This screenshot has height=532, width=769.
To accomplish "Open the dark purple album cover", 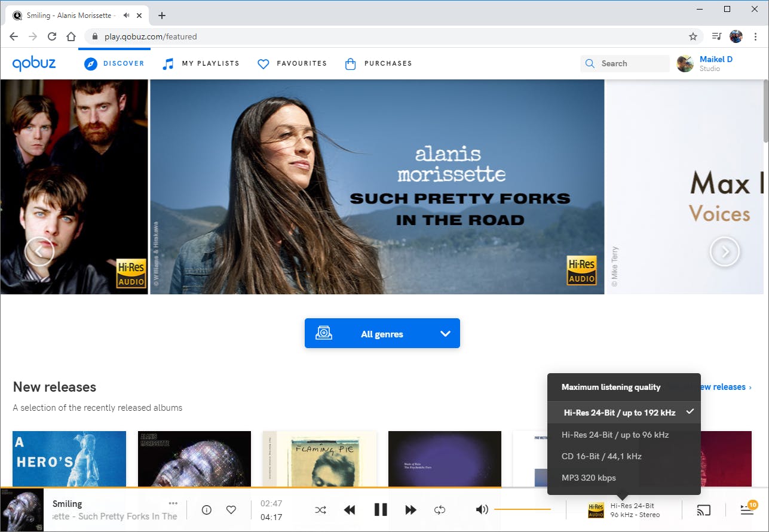I will click(x=445, y=460).
